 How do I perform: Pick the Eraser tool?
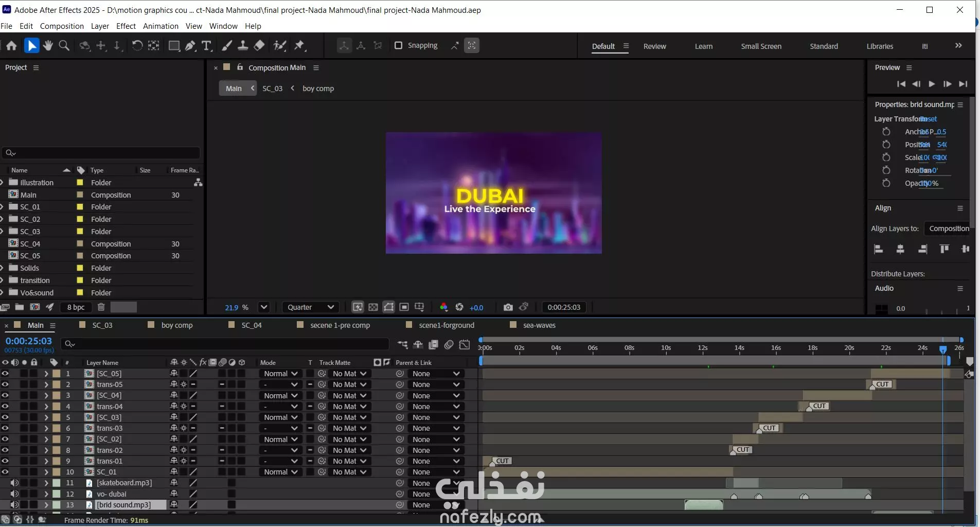[x=259, y=46]
